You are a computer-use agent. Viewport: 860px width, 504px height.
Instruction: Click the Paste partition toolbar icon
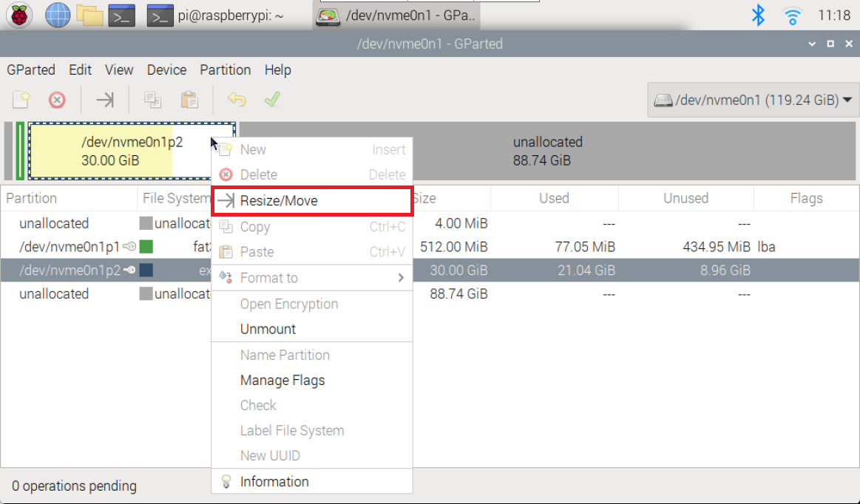tap(190, 100)
